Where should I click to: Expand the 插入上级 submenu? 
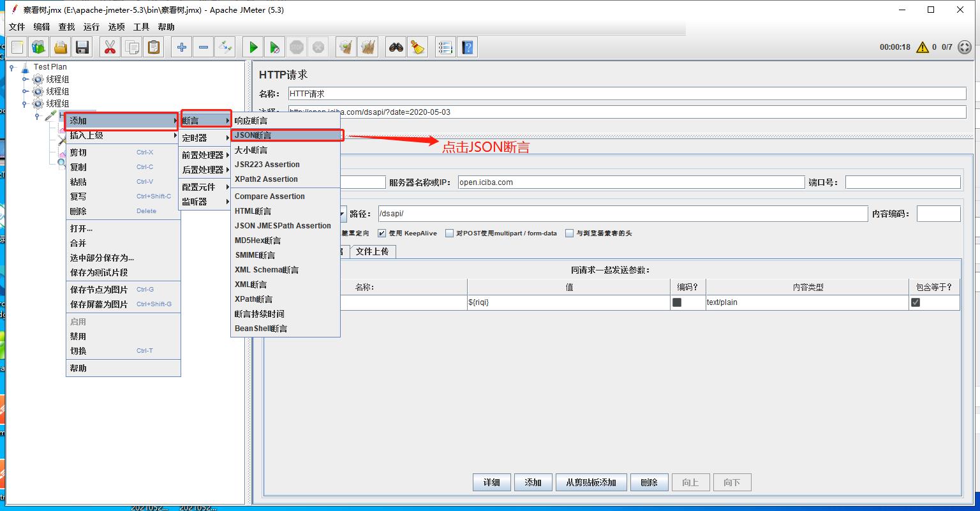point(123,135)
